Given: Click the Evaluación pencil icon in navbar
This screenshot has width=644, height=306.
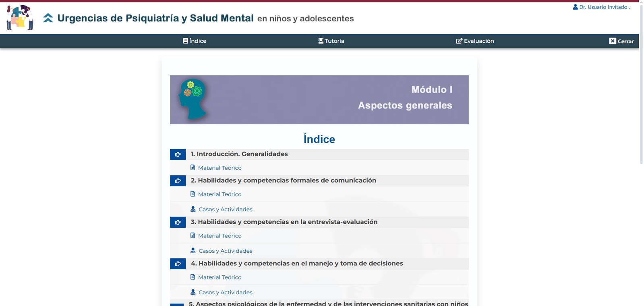Looking at the screenshot, I should click(459, 41).
